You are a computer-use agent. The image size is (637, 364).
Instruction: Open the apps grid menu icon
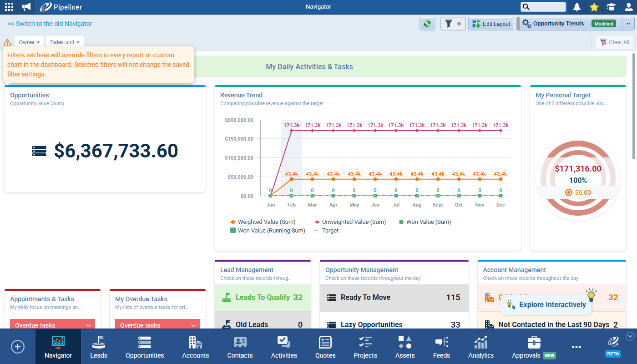[9, 7]
